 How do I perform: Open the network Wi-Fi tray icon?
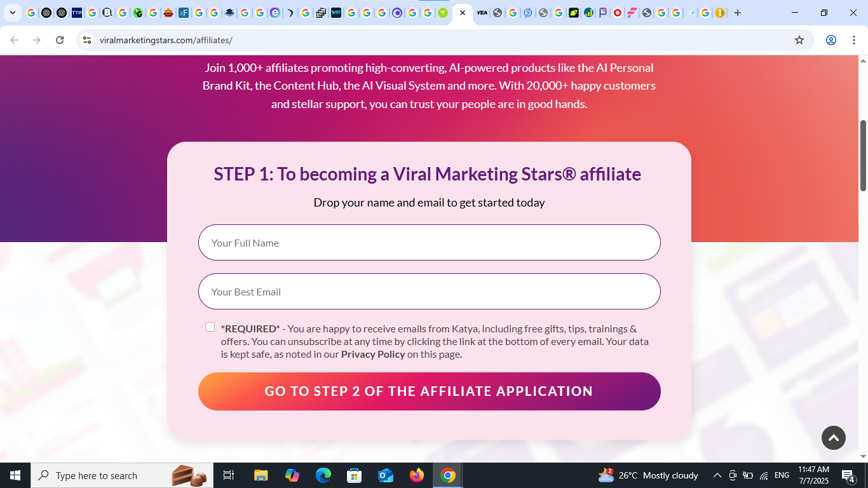(x=764, y=475)
